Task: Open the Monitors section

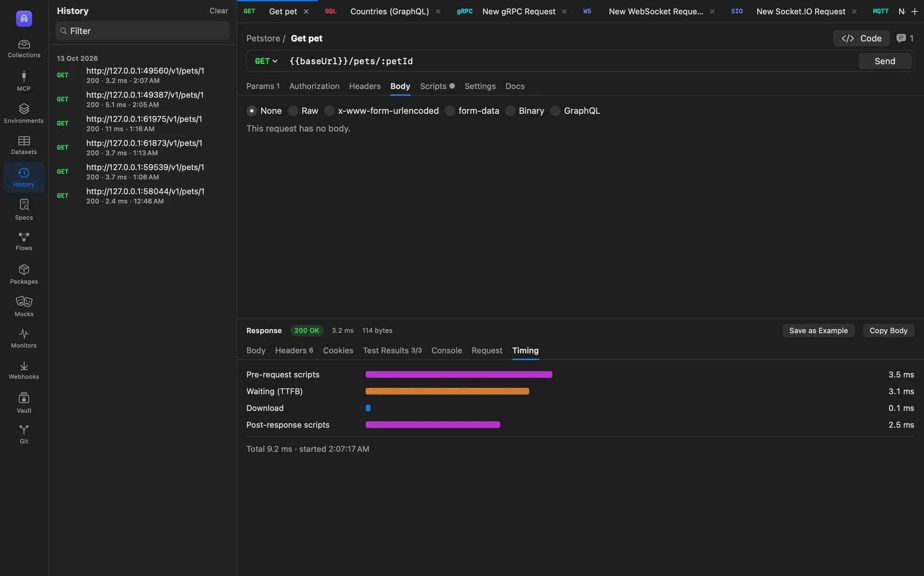Action: point(24,338)
